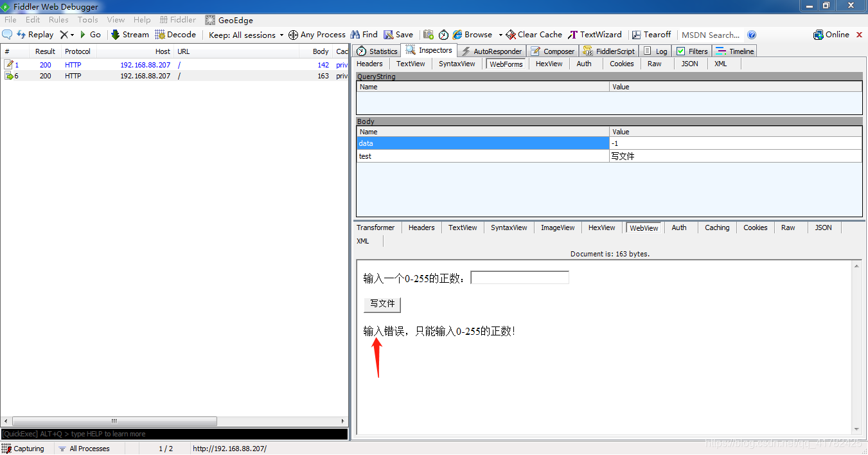Viewport: 868px width, 455px height.
Task: Click the Clear Cache button
Action: (534, 35)
